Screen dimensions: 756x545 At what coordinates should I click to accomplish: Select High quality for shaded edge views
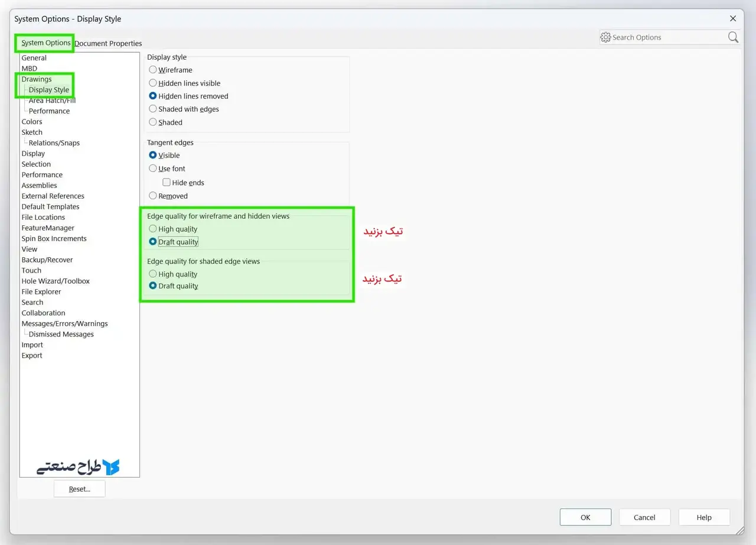point(153,274)
